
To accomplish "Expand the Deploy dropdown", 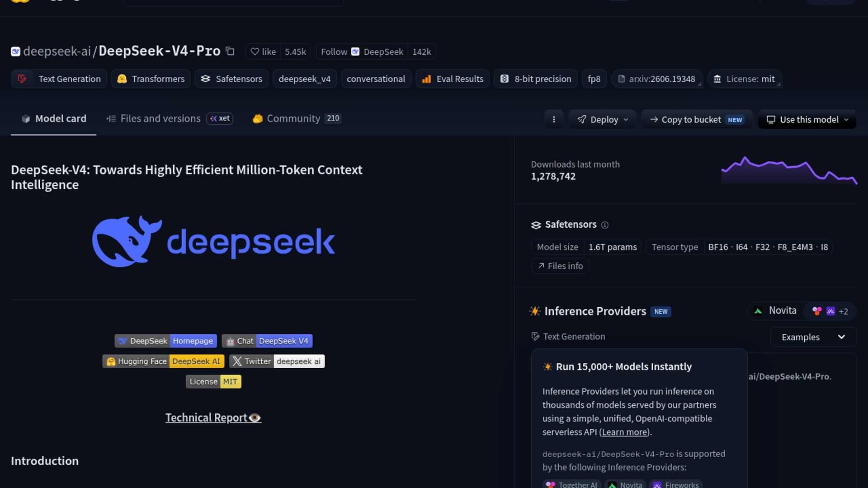I will [x=603, y=120].
